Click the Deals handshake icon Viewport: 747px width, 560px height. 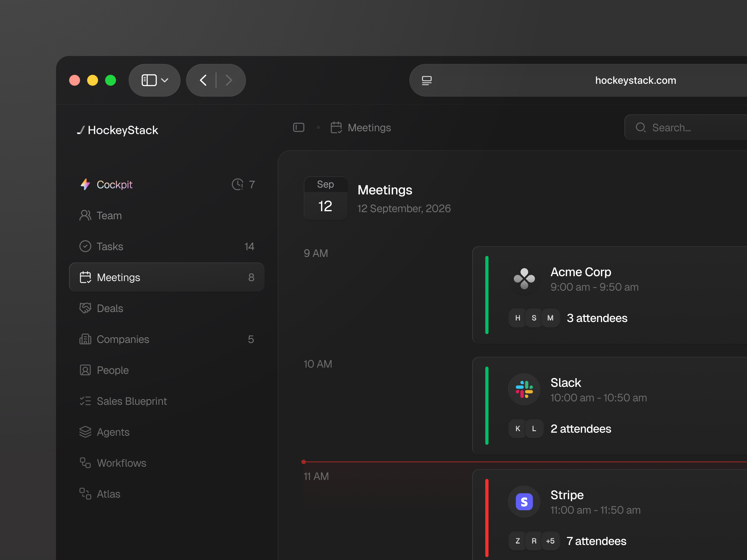85,308
